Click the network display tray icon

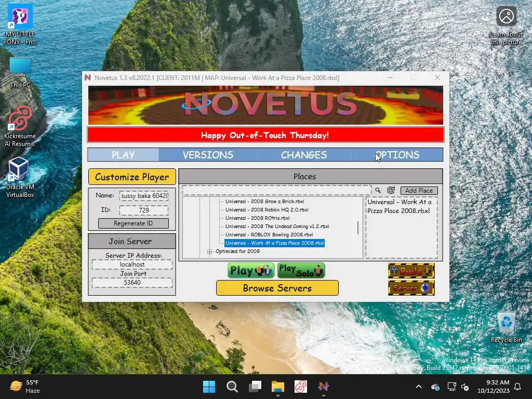451,387
